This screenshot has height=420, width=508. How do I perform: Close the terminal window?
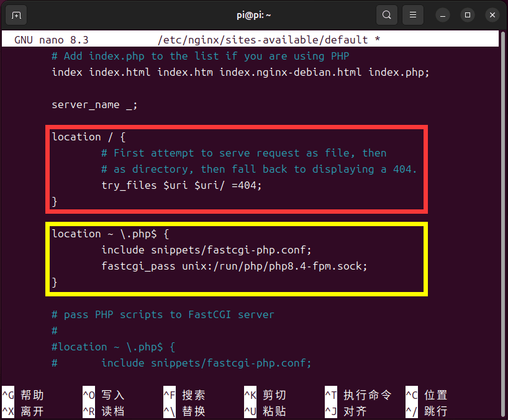pos(492,15)
